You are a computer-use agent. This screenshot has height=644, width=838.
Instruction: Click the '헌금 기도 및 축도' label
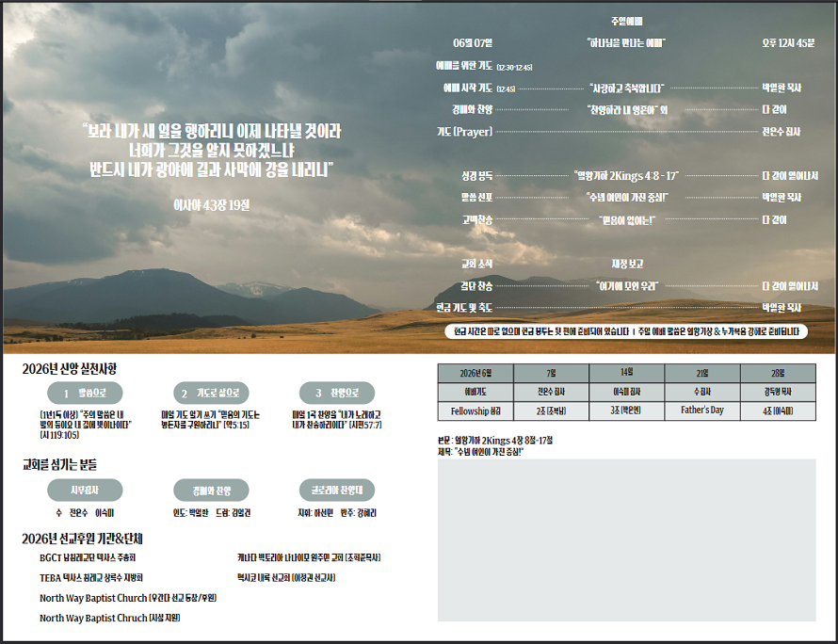464,307
